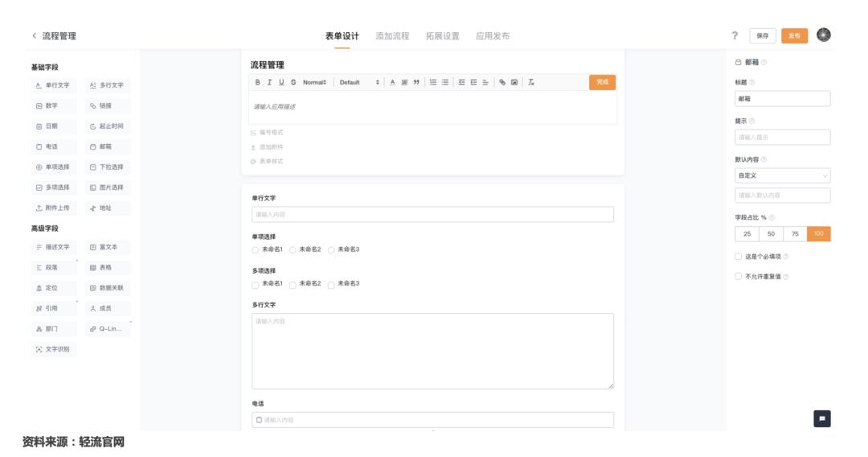Viewport: 868px width, 457px height.
Task: Add a 邮箱 field from the sidebar
Action: point(108,146)
